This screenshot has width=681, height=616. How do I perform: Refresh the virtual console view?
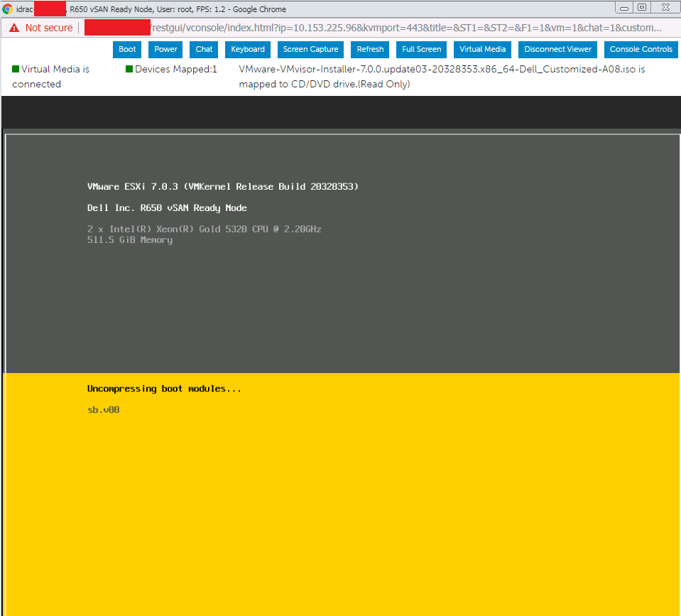click(370, 50)
